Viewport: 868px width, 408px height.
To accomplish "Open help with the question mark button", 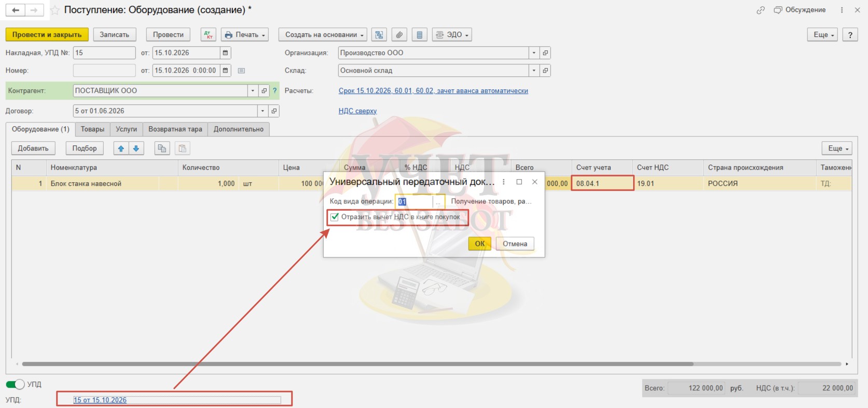I will [850, 35].
